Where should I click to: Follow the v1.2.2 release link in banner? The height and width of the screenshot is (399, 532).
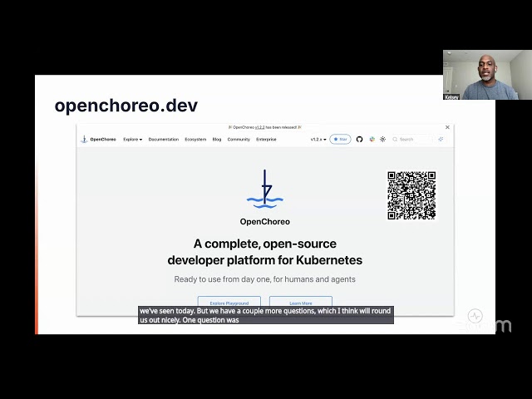(x=259, y=127)
